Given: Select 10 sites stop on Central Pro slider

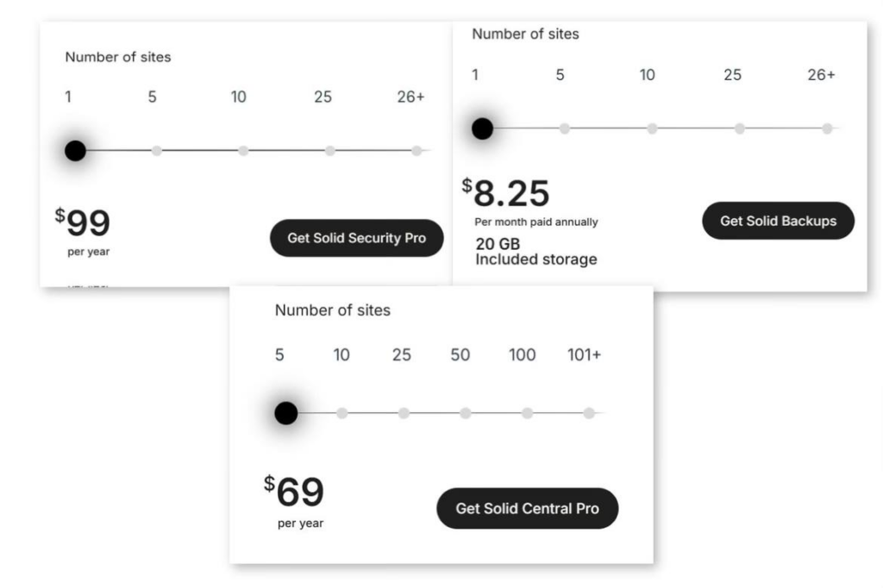Looking at the screenshot, I should (x=341, y=413).
